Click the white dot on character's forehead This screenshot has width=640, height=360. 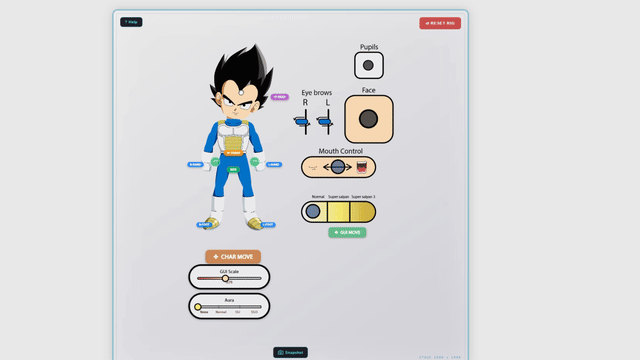click(x=241, y=93)
